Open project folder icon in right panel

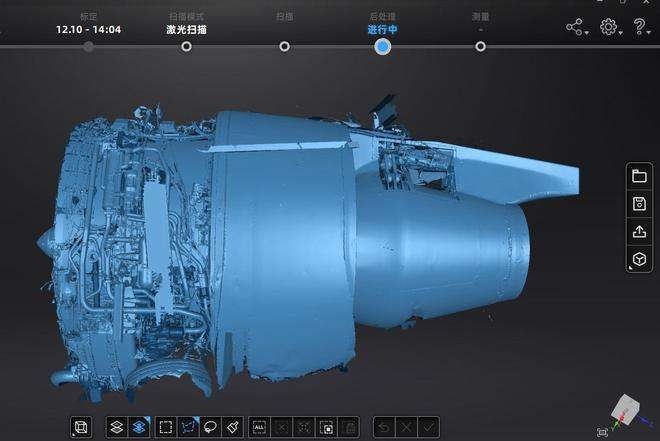[x=638, y=177]
